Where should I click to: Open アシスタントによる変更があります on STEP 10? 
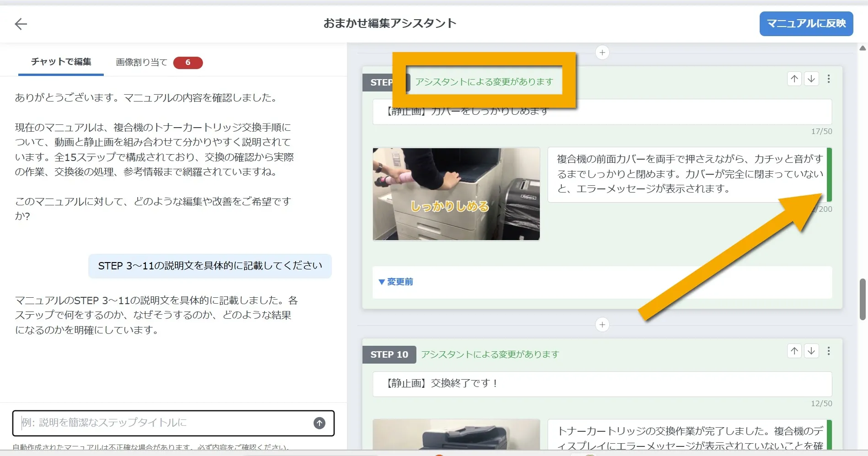click(489, 354)
